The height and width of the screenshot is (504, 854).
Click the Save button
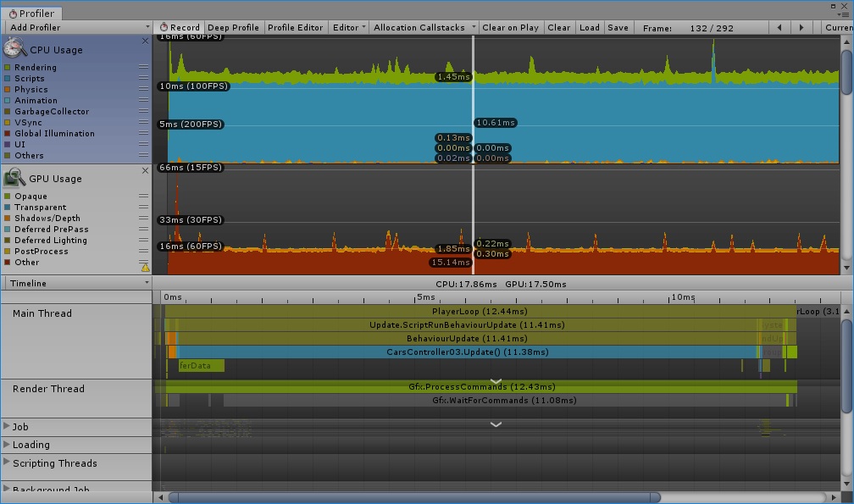(618, 27)
